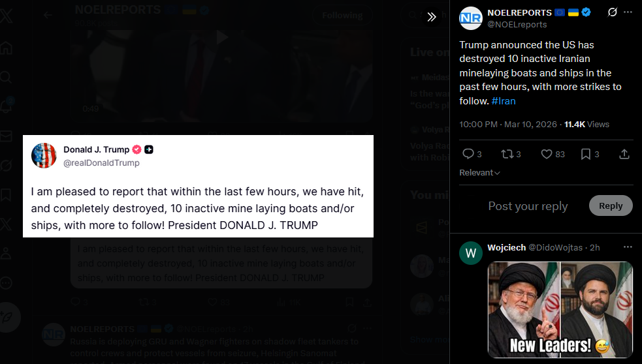Expand the Relevant replies sort dropdown
Image resolution: width=642 pixels, height=364 pixels.
coord(479,173)
